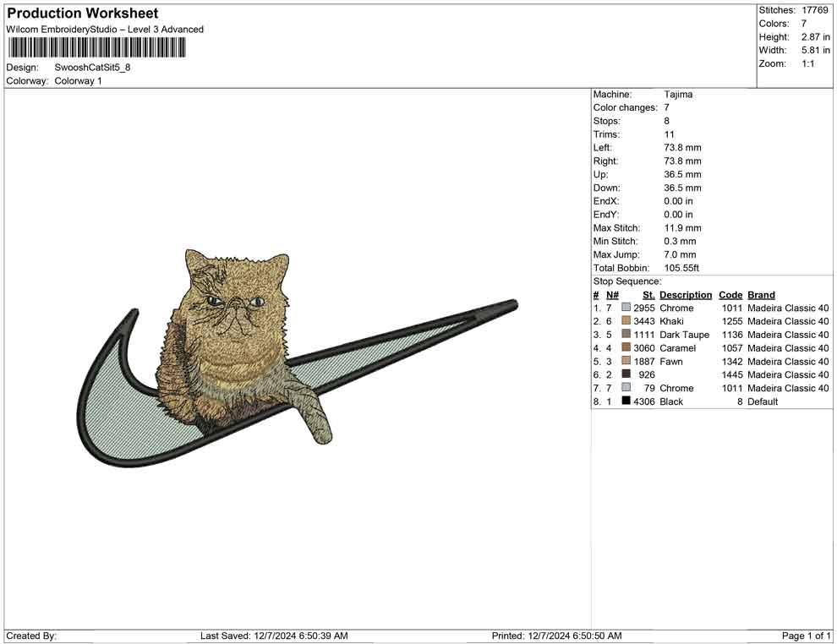Click the Machine value Tajima
Screen dimensions: 837x644
678,94
